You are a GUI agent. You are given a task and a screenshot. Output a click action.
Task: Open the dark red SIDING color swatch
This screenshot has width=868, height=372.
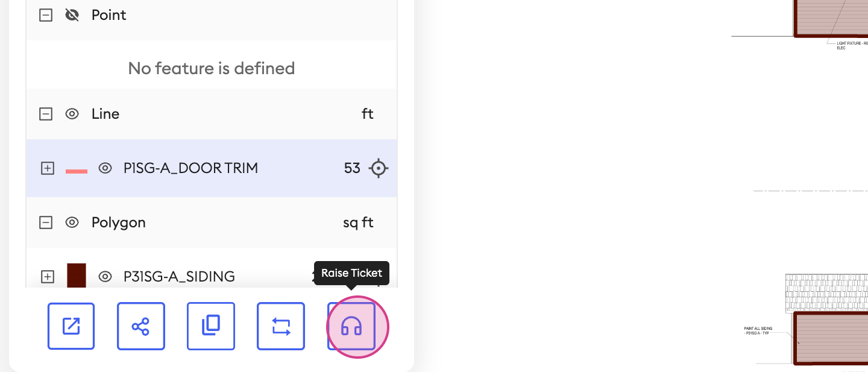[x=77, y=276]
